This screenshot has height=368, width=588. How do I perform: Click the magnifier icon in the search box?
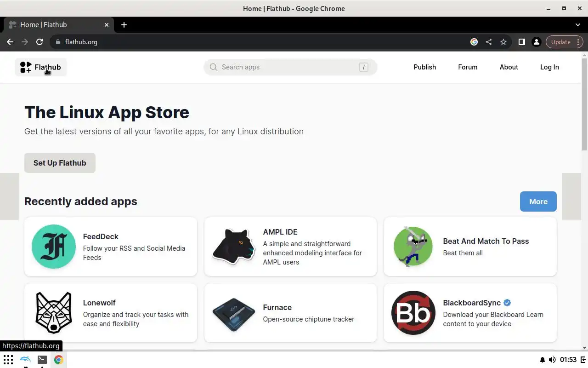(x=213, y=67)
